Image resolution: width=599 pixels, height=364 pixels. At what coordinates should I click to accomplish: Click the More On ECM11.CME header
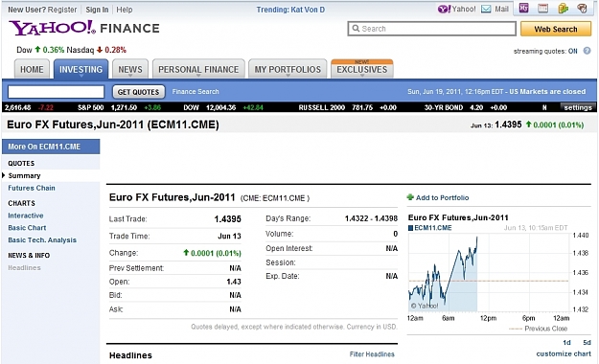51,147
